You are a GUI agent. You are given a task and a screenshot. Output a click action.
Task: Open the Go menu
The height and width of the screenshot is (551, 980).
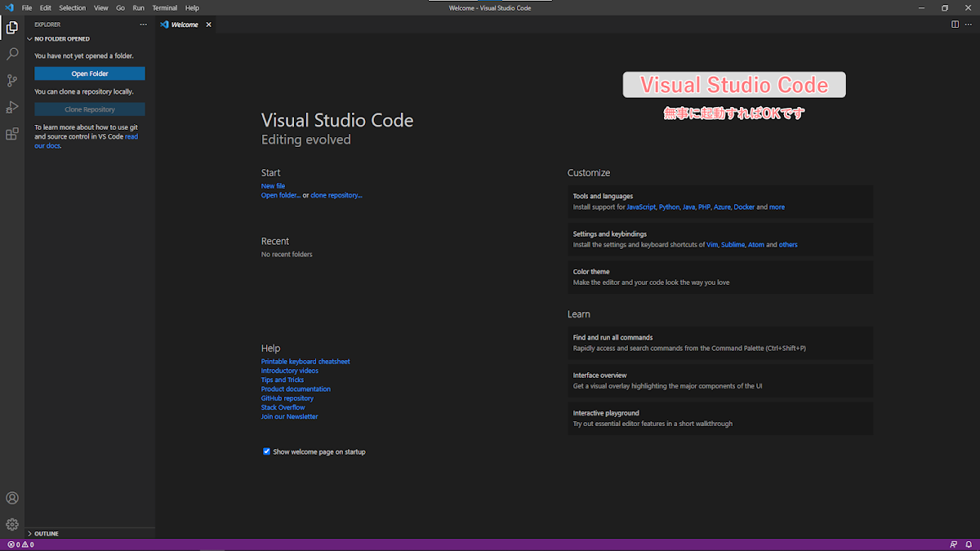tap(120, 7)
